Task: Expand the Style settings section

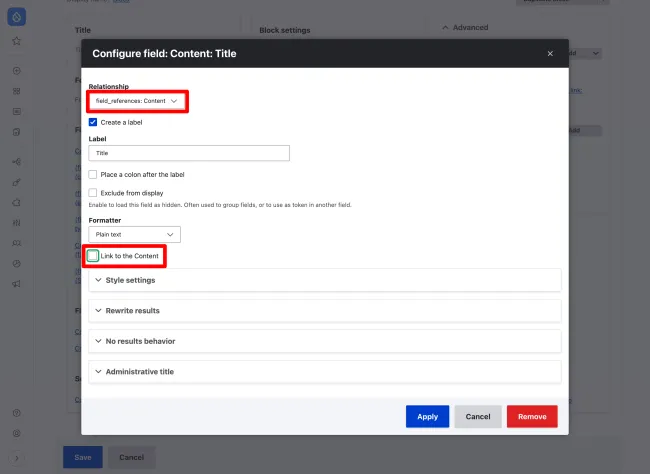Action: point(324,280)
